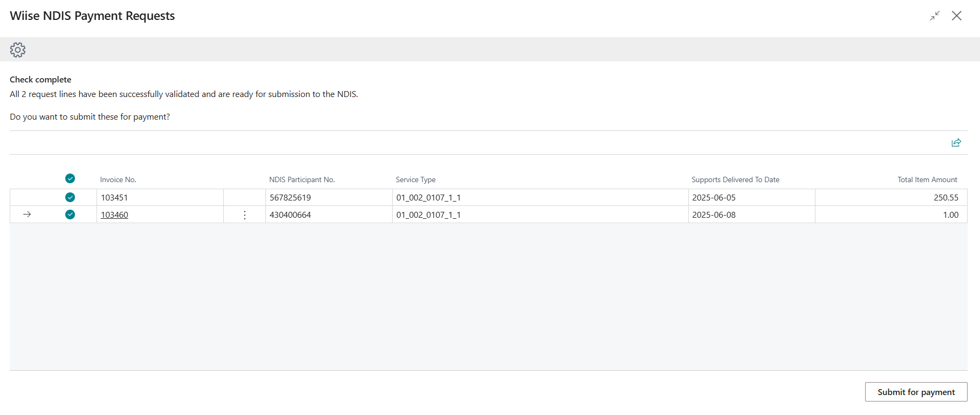Select the amount cell 1.00
980x415 pixels.
click(x=891, y=215)
